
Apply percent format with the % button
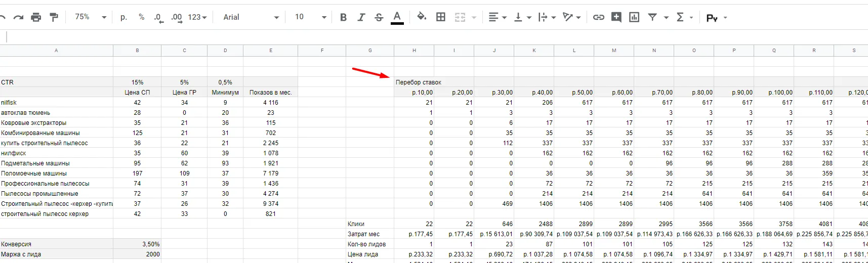[142, 17]
